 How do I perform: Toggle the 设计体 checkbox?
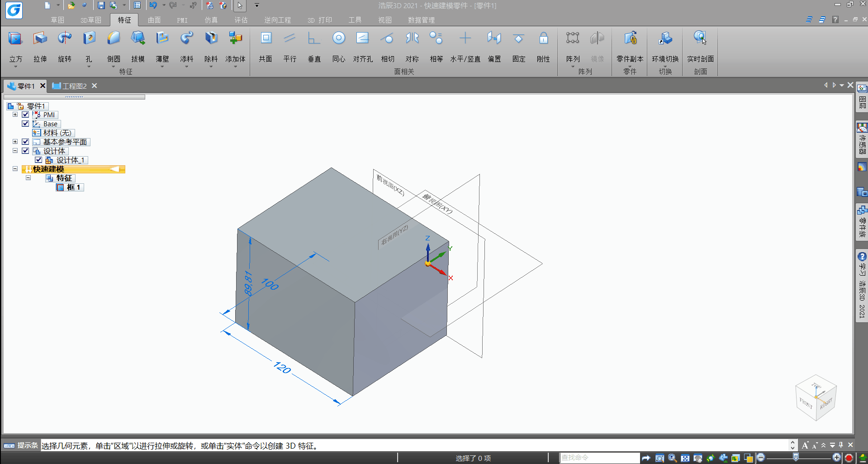[x=25, y=151]
